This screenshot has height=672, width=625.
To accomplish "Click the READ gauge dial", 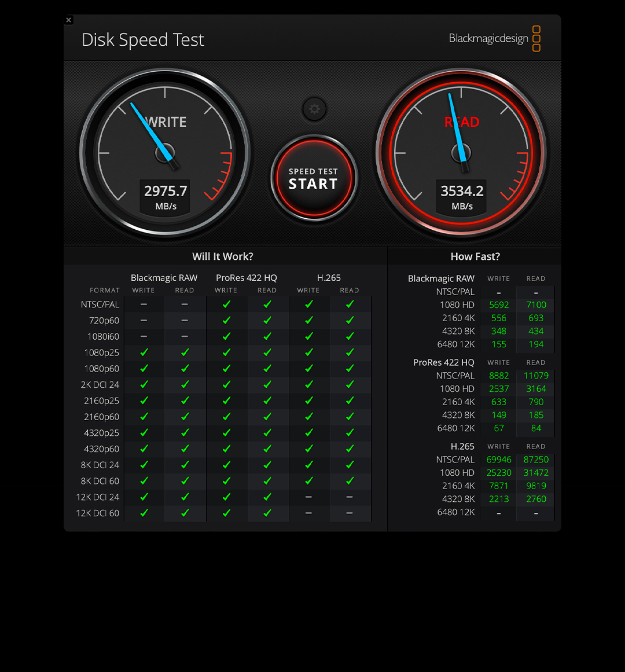I will [461, 153].
